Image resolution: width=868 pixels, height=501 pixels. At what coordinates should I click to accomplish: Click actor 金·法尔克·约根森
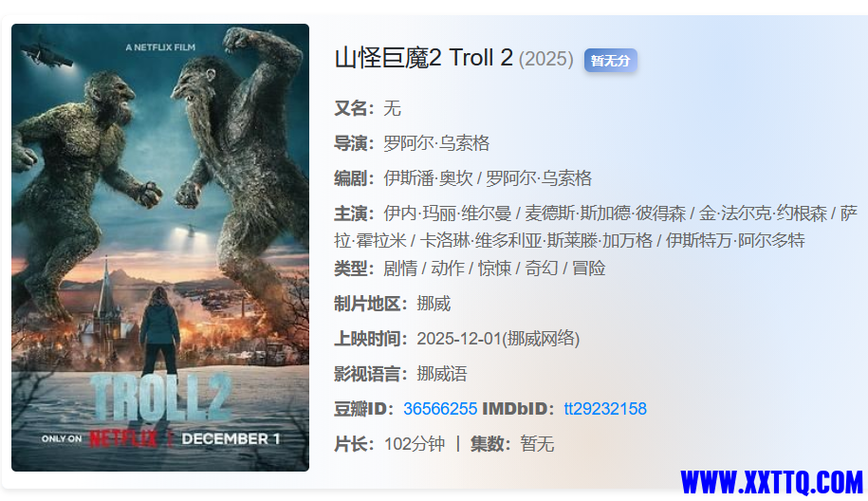[763, 213]
